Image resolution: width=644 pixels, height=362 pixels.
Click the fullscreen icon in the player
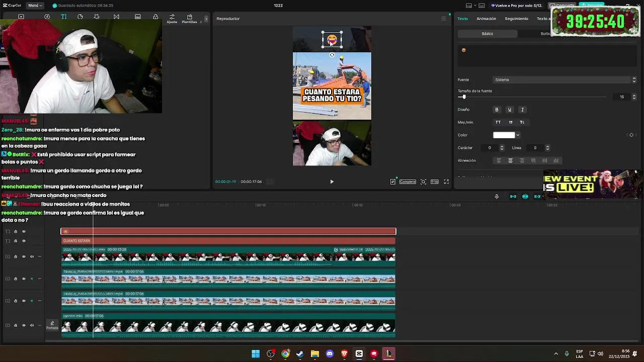pyautogui.click(x=446, y=182)
